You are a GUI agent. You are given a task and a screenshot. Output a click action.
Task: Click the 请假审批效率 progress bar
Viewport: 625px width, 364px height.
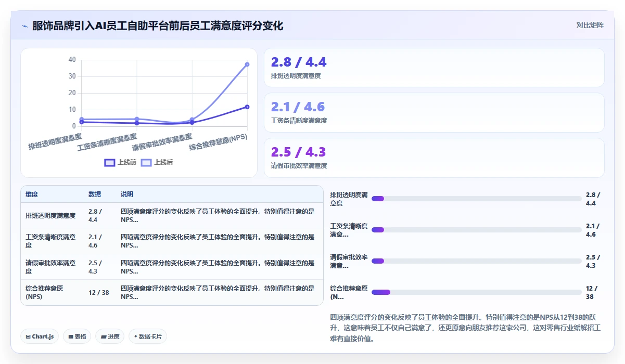click(x=477, y=261)
